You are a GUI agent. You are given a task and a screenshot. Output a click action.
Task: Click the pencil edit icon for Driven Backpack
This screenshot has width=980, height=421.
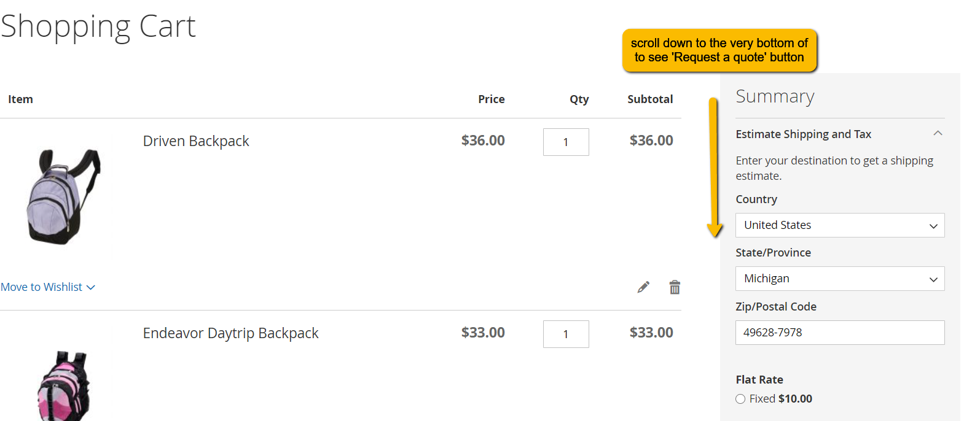point(643,287)
